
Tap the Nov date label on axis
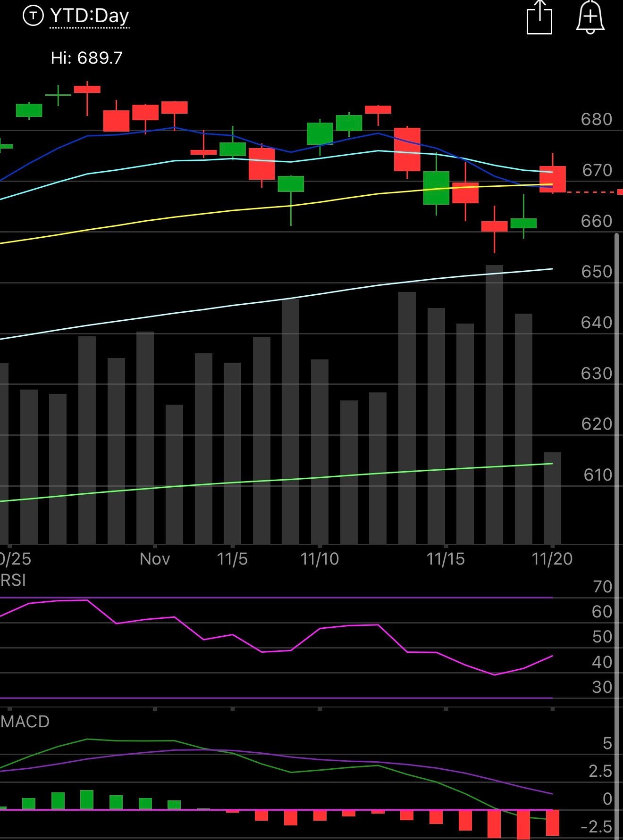pyautogui.click(x=155, y=559)
